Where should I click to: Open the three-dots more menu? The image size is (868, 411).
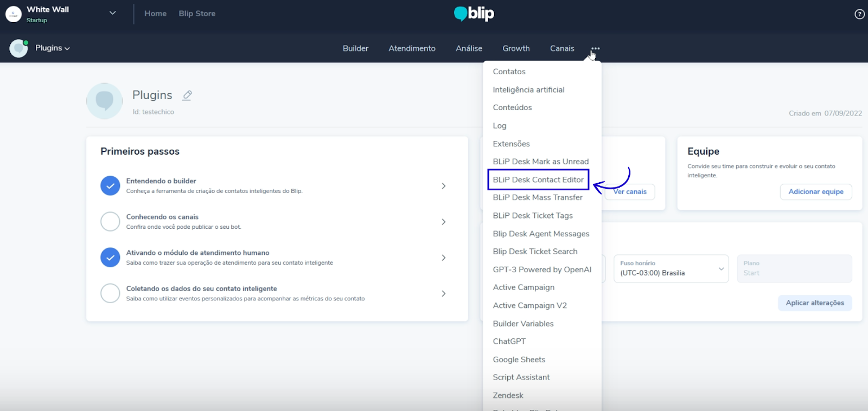595,48
